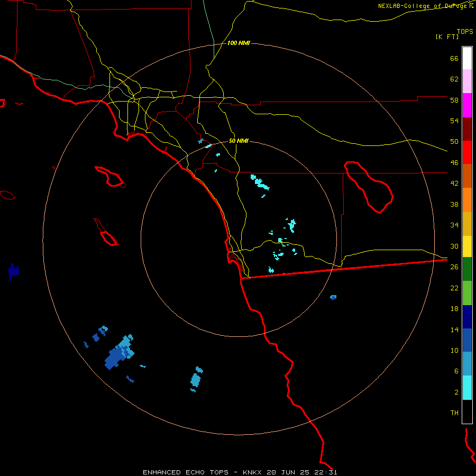Click the 66 legend value label
This screenshot has height=476, width=476.
coord(454,58)
